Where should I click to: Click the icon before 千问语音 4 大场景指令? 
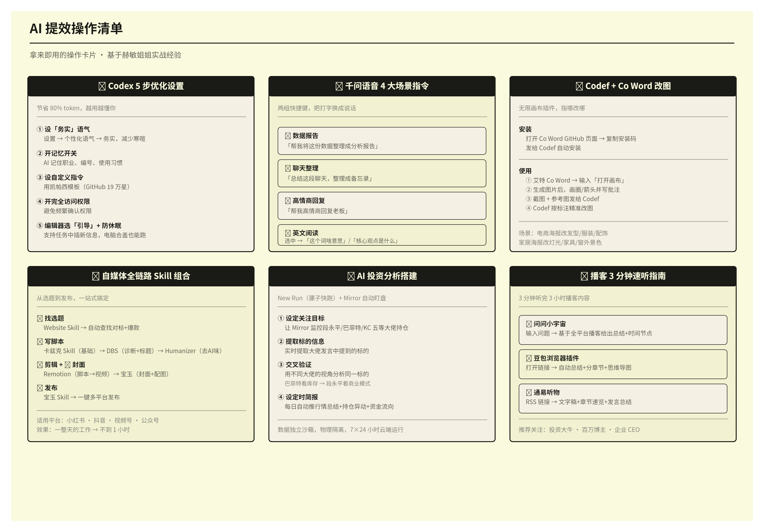click(339, 86)
